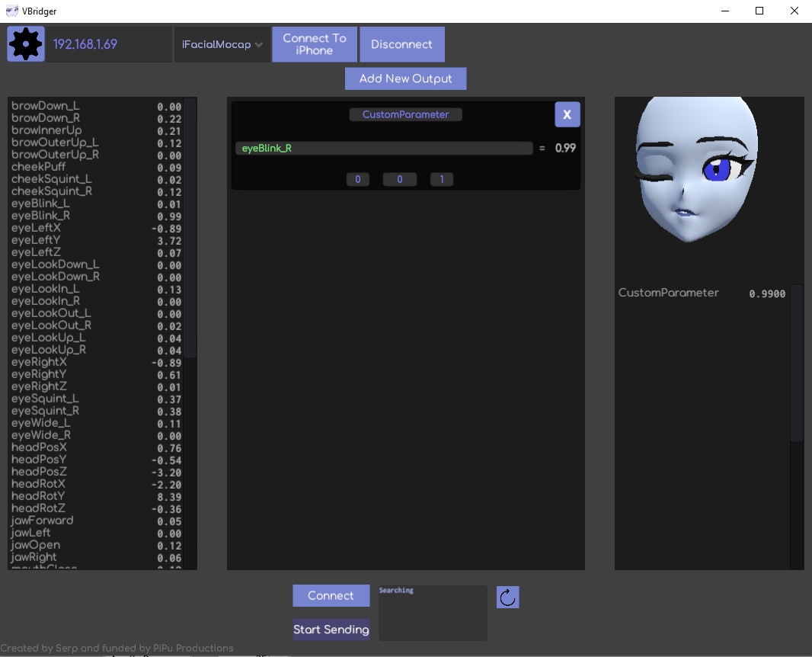Add New Output
This screenshot has width=812, height=657.
click(x=405, y=78)
